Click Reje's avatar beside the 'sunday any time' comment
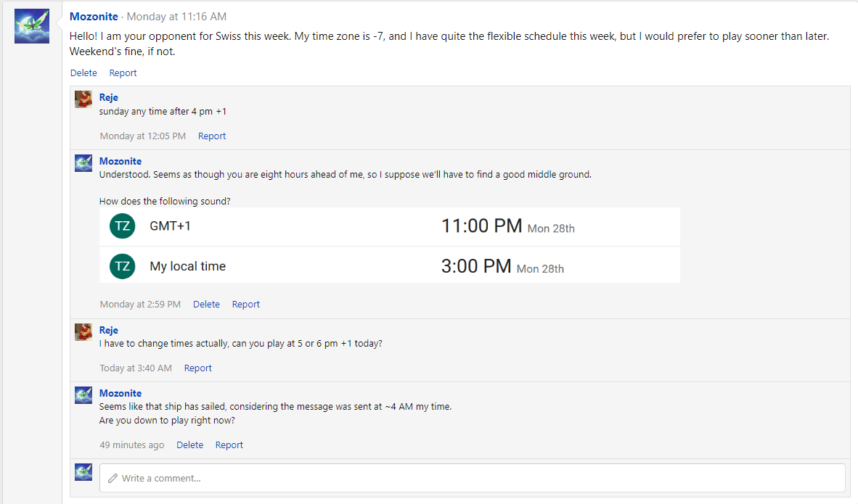Image resolution: width=858 pixels, height=504 pixels. point(83,99)
